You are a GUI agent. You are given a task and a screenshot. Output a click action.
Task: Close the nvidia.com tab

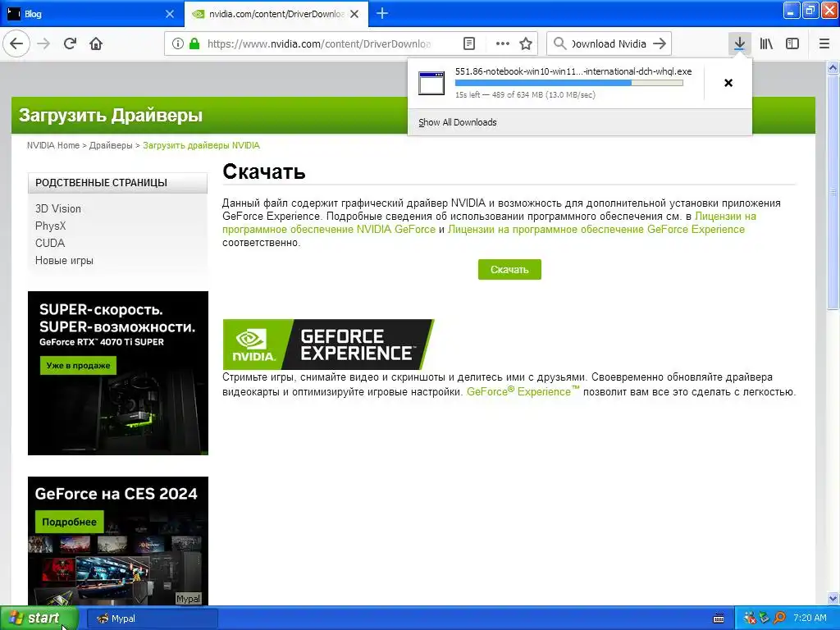[x=354, y=14]
